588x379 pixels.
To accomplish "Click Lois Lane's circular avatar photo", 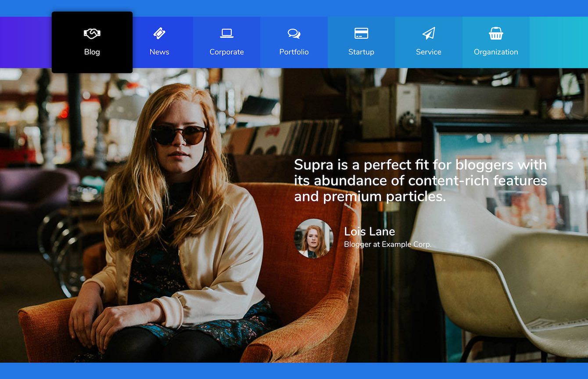I will 314,238.
